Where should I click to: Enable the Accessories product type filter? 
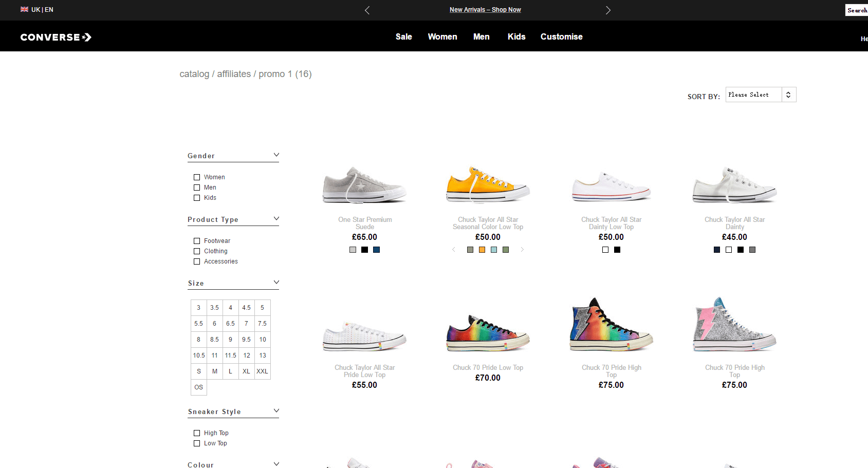[x=197, y=261]
